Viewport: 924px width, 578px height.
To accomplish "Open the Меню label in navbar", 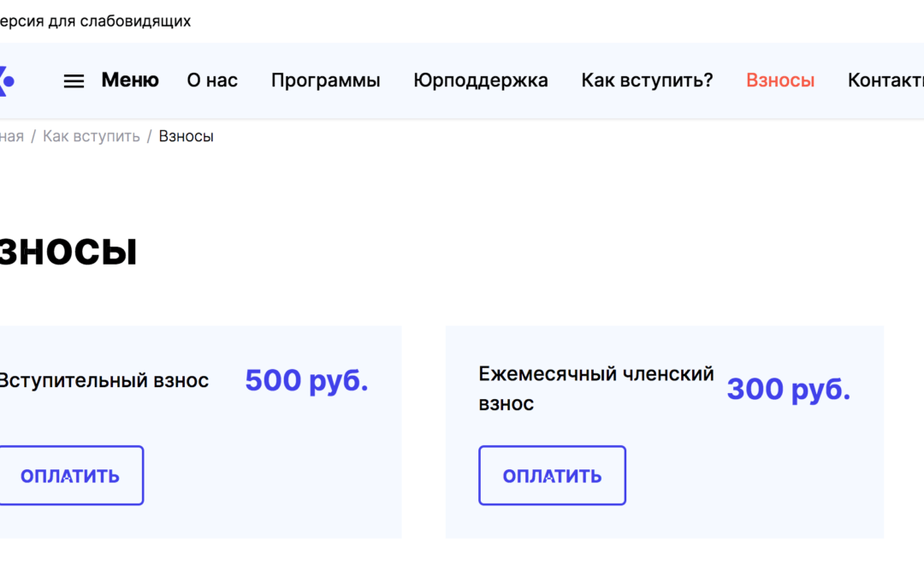I will click(130, 80).
